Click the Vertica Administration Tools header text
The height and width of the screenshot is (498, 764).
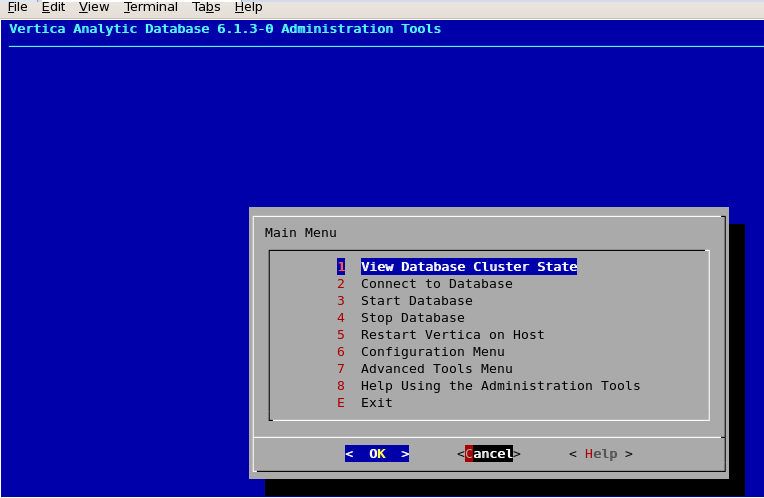225,29
